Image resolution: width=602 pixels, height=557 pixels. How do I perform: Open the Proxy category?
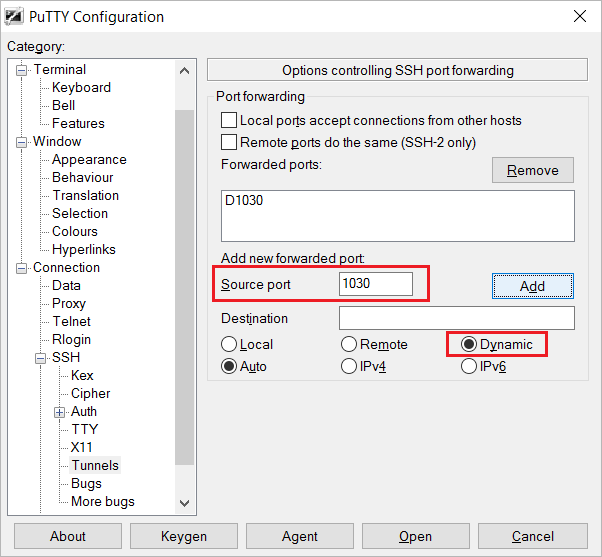[69, 303]
